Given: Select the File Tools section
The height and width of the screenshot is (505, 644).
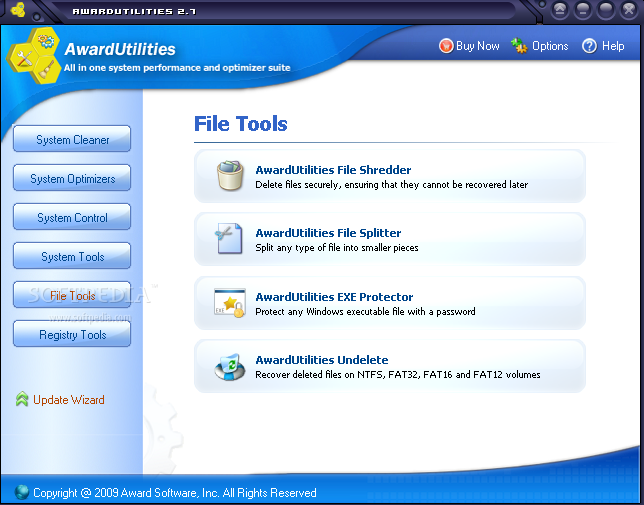Looking at the screenshot, I should [72, 295].
